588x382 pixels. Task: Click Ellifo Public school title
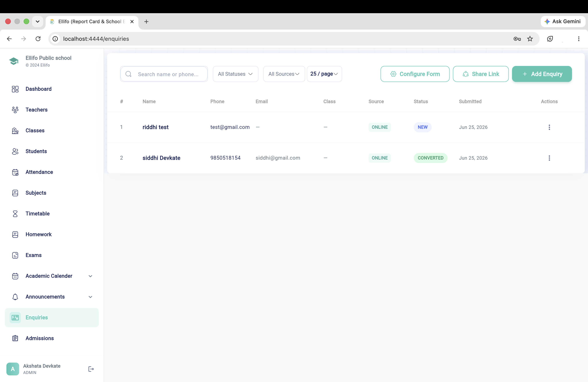[x=48, y=58]
